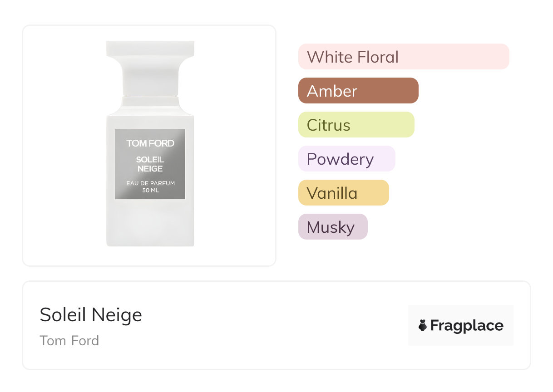The height and width of the screenshot is (392, 553).
Task: Click TOM FORD text on bottle label
Action: point(150,143)
